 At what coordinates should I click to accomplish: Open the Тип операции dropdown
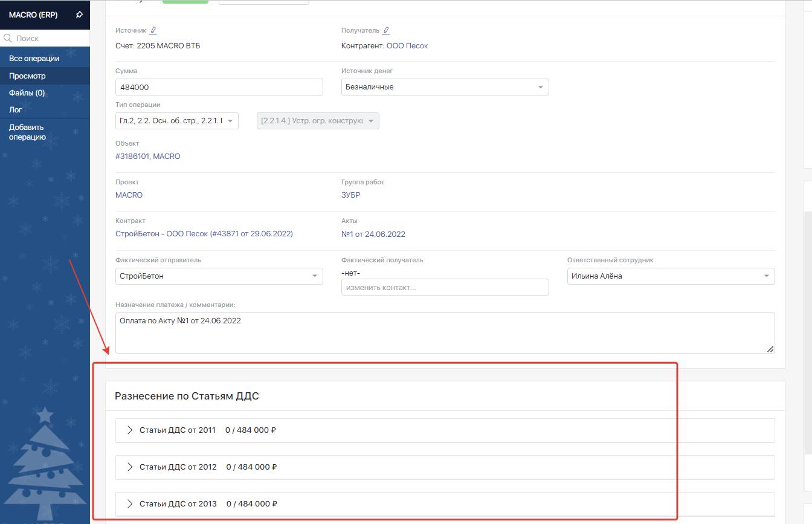(176, 121)
